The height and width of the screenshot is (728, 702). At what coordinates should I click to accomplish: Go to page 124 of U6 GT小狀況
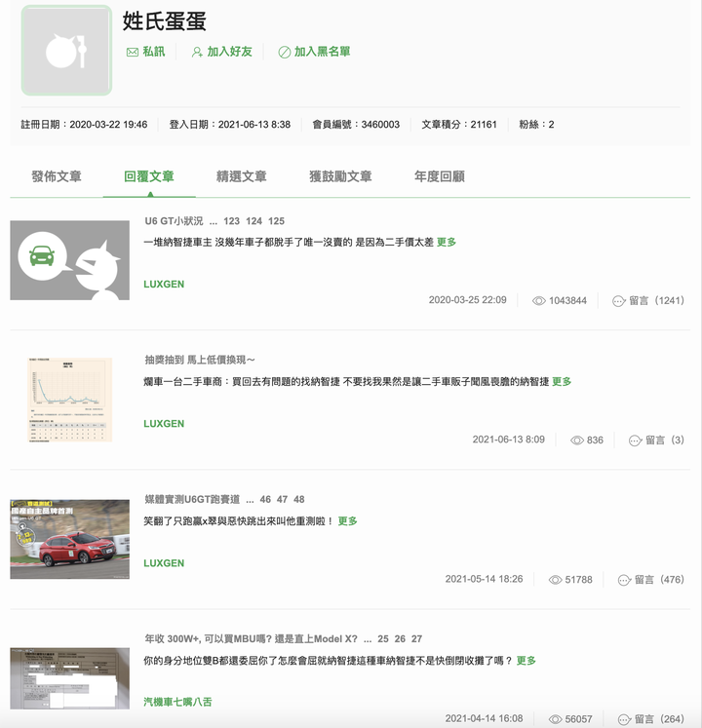(x=254, y=221)
